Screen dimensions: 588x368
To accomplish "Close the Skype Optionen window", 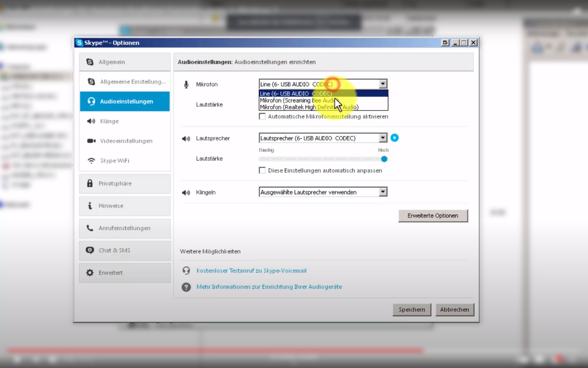I will point(473,43).
